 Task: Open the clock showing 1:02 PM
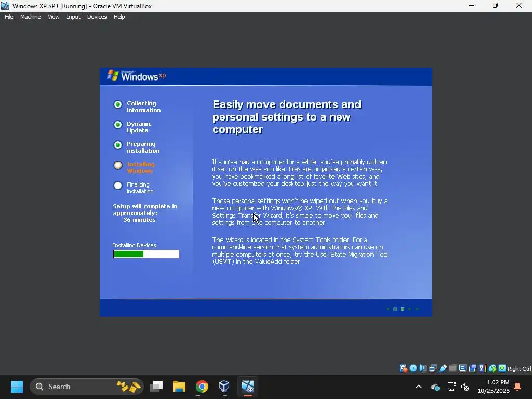point(494,387)
